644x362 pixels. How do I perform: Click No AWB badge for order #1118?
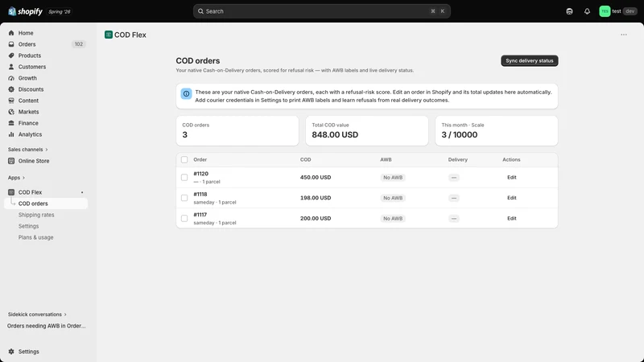click(393, 198)
